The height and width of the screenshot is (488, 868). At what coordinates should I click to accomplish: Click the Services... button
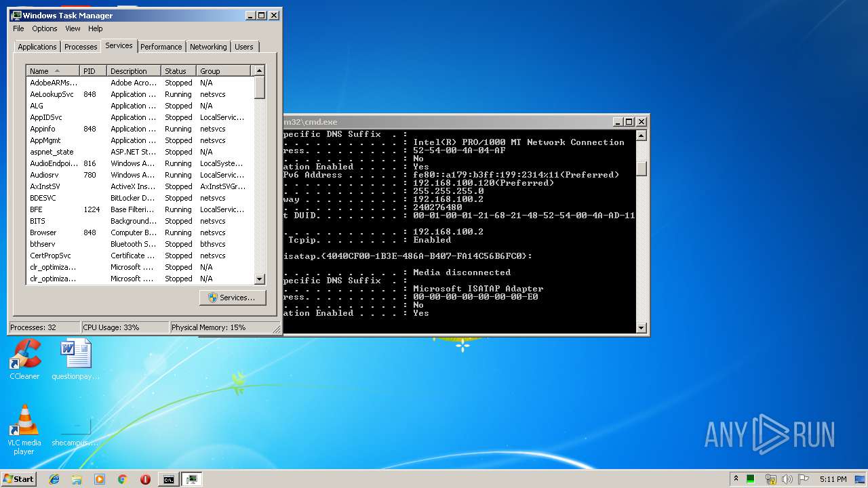point(233,298)
